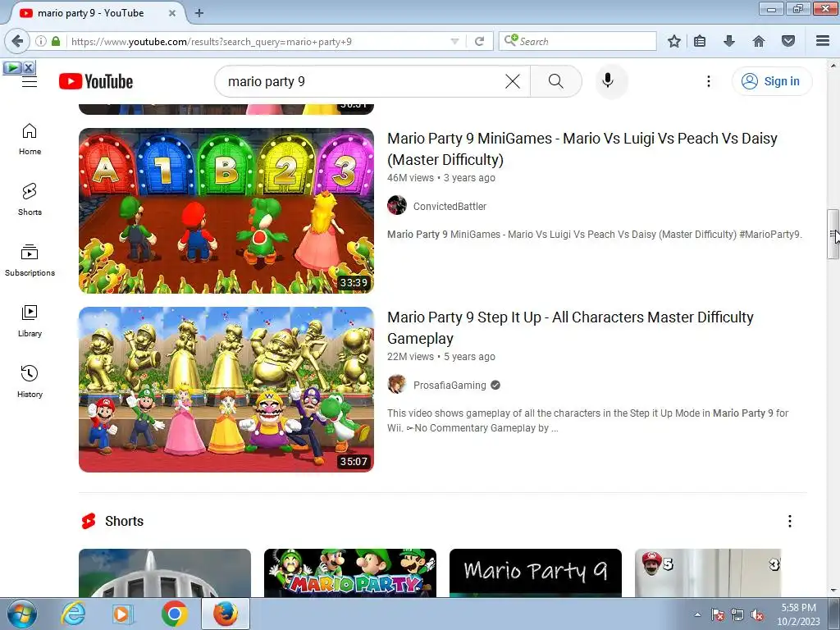
Task: Open the Shorts shelf options menu
Action: (790, 521)
